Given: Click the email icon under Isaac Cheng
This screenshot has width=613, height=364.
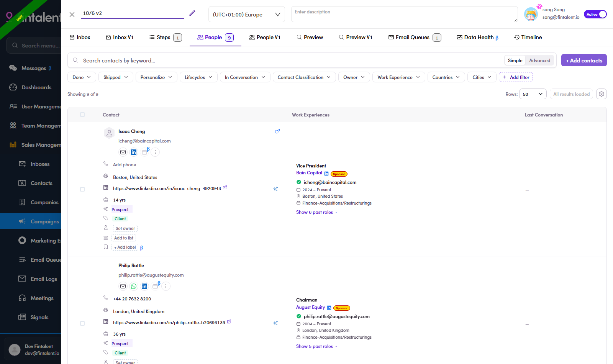Looking at the screenshot, I should coord(123,152).
